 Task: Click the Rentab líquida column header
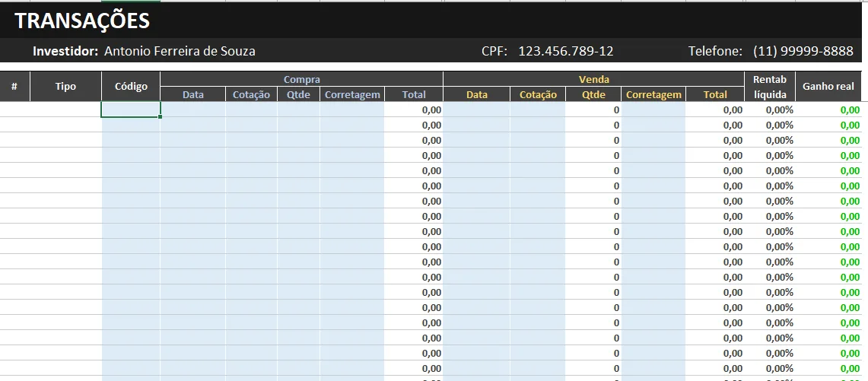point(769,87)
